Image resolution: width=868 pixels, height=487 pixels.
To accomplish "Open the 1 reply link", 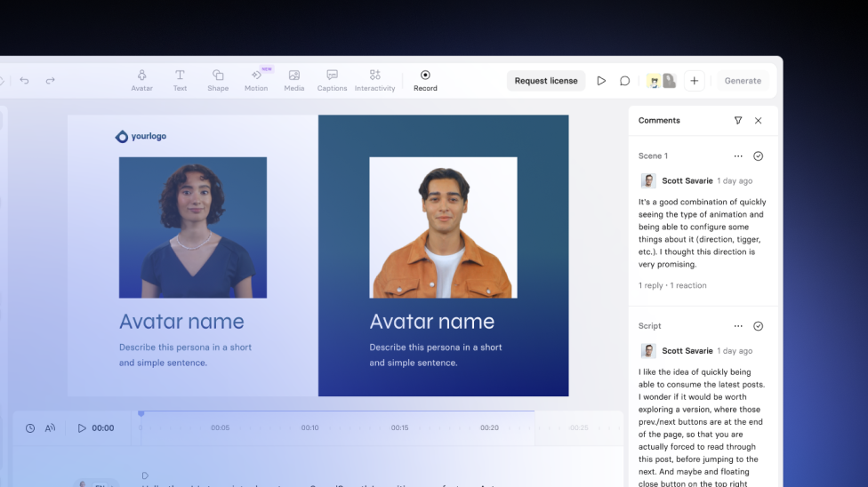I will point(650,285).
